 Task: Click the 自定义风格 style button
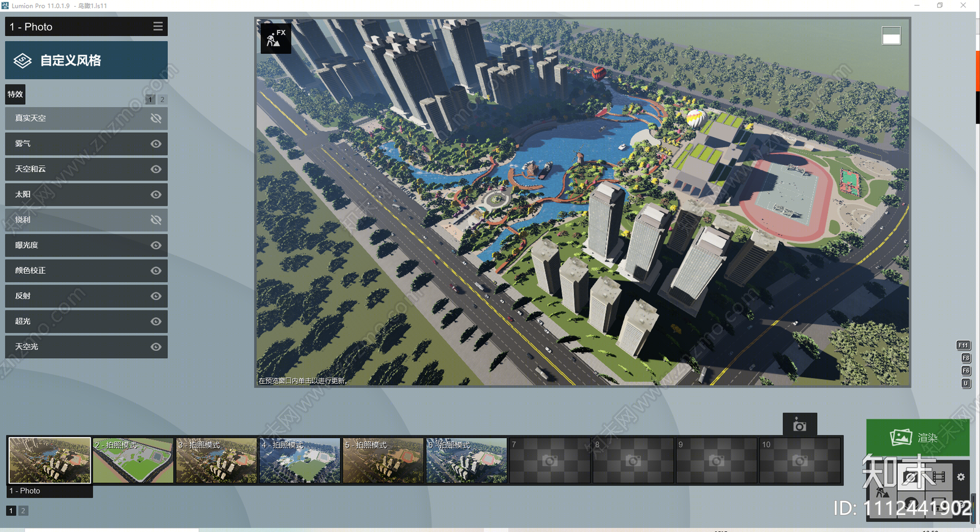click(86, 60)
